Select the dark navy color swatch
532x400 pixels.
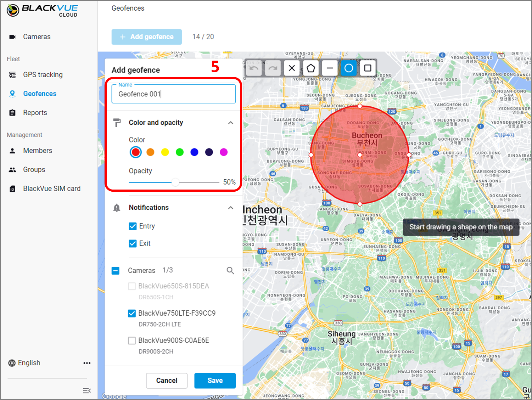(x=209, y=152)
